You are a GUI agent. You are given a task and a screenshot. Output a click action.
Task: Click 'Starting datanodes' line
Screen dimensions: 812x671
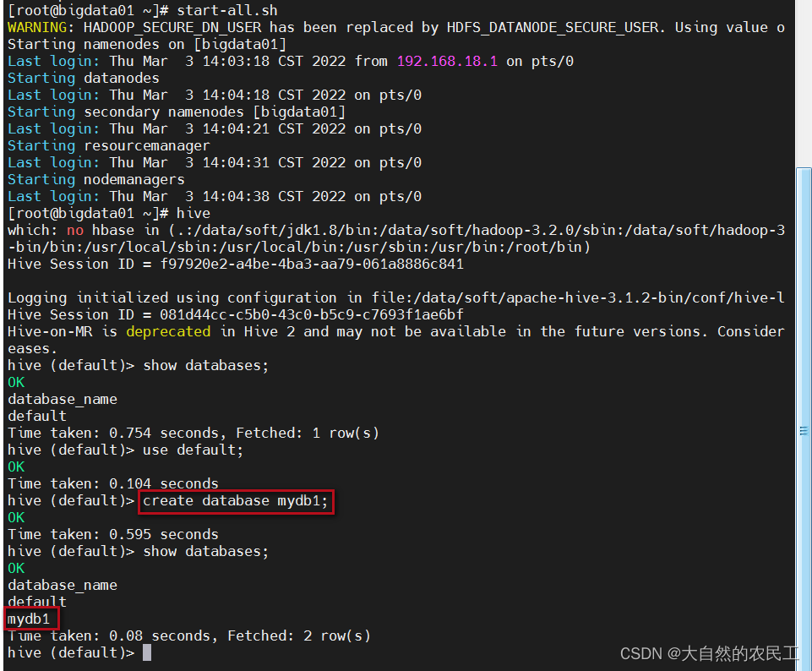coord(84,79)
